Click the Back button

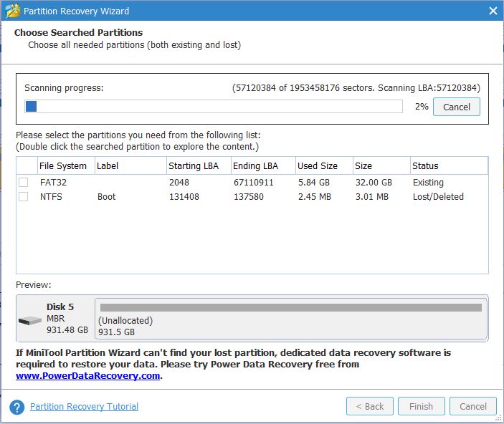pyautogui.click(x=370, y=406)
